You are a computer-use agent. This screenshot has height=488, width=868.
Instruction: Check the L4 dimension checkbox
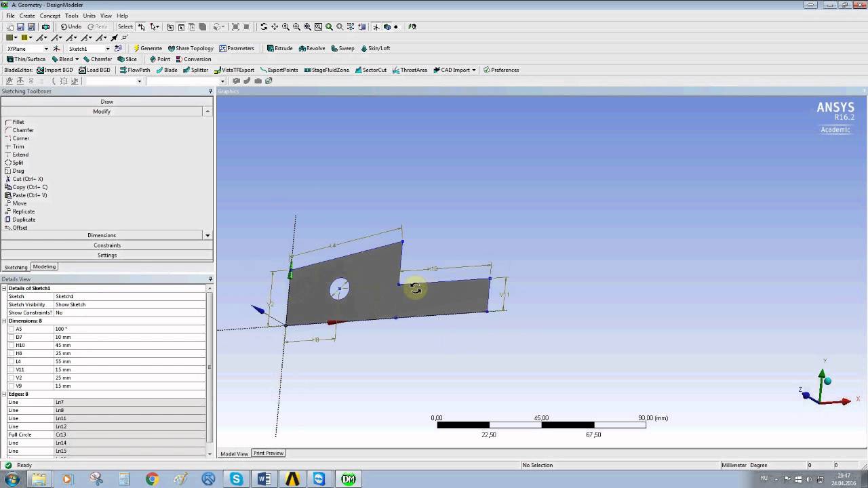[11, 361]
